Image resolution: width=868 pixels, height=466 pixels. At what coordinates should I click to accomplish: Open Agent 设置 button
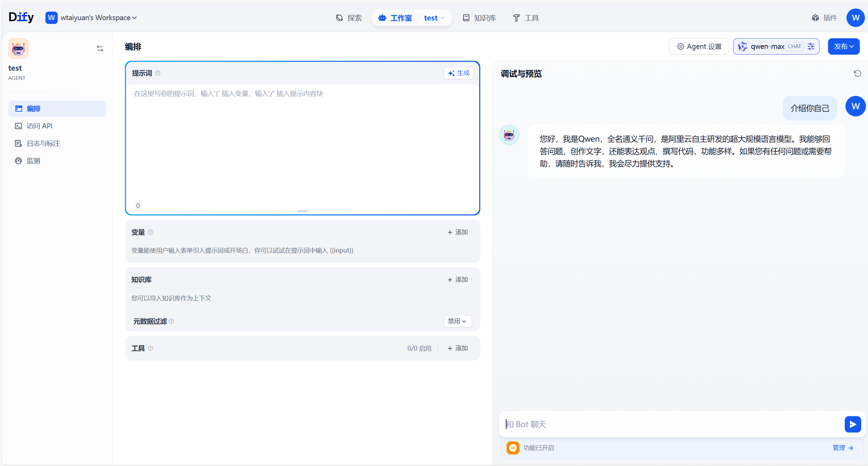tap(699, 46)
